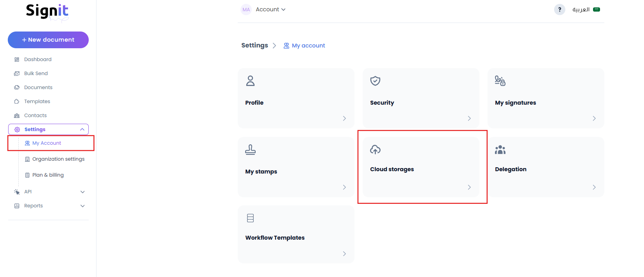644x277 pixels.
Task: Click the Workflow Templates stack icon
Action: (x=250, y=218)
